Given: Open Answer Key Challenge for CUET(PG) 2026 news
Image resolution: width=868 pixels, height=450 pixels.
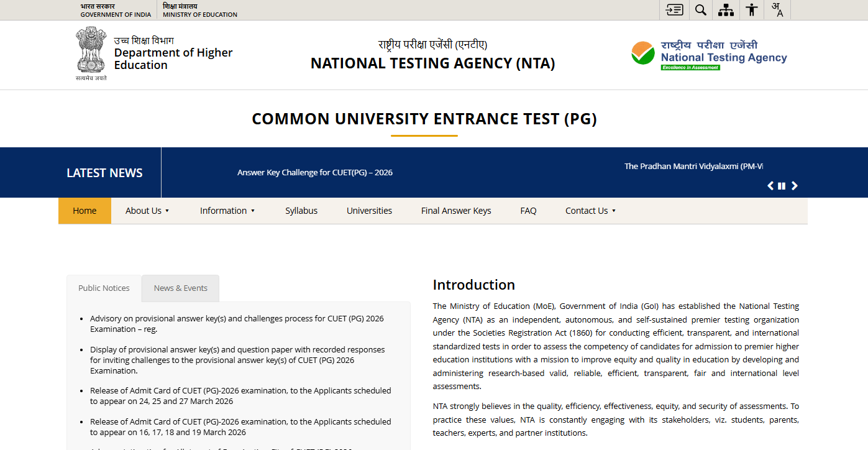Looking at the screenshot, I should pos(314,172).
